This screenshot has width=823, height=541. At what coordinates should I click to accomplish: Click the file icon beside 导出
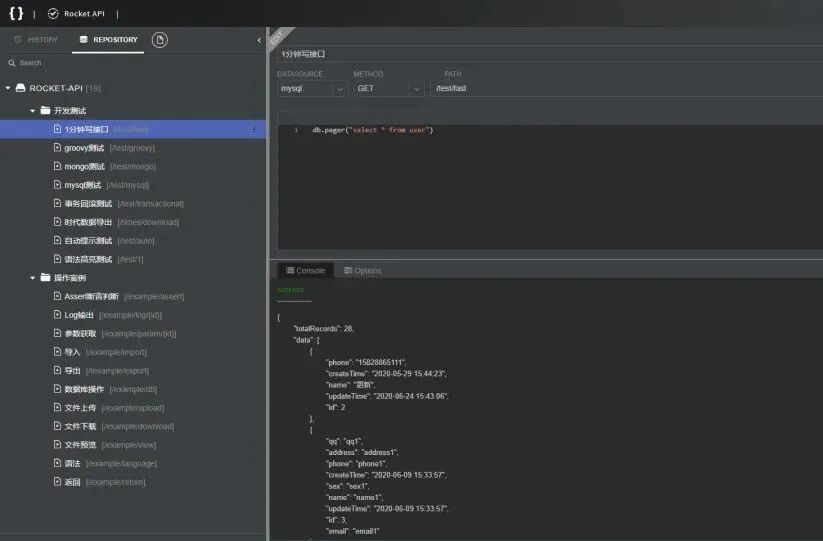click(57, 370)
